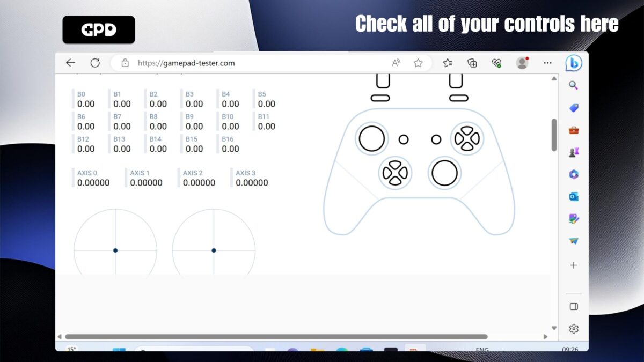Go back to the previous page
The image size is (644, 362).
(70, 63)
